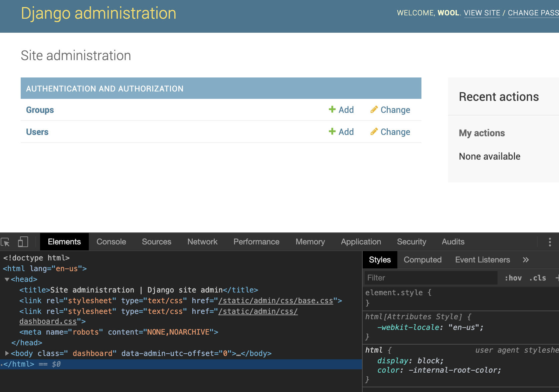Select the closing html tag line

[x=181, y=364]
